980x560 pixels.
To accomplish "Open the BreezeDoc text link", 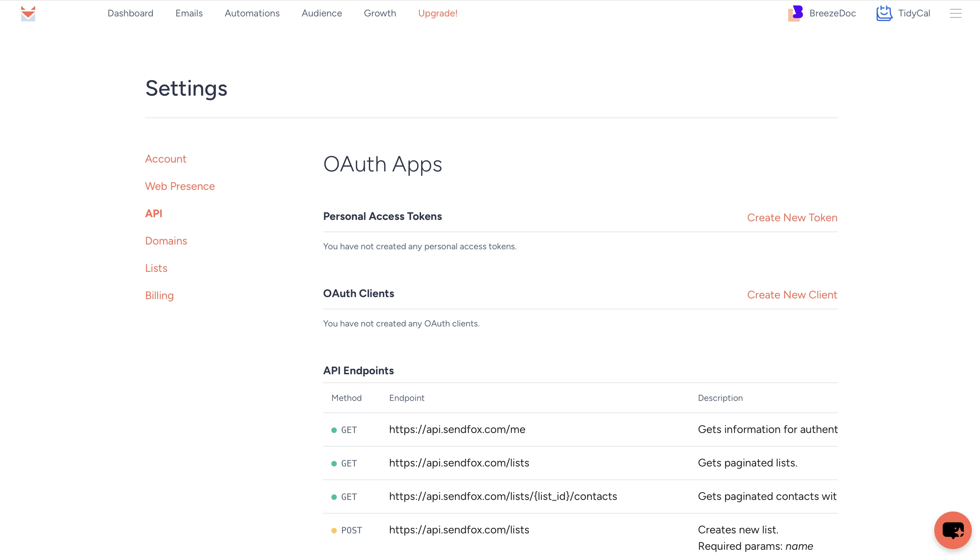I will (x=833, y=13).
